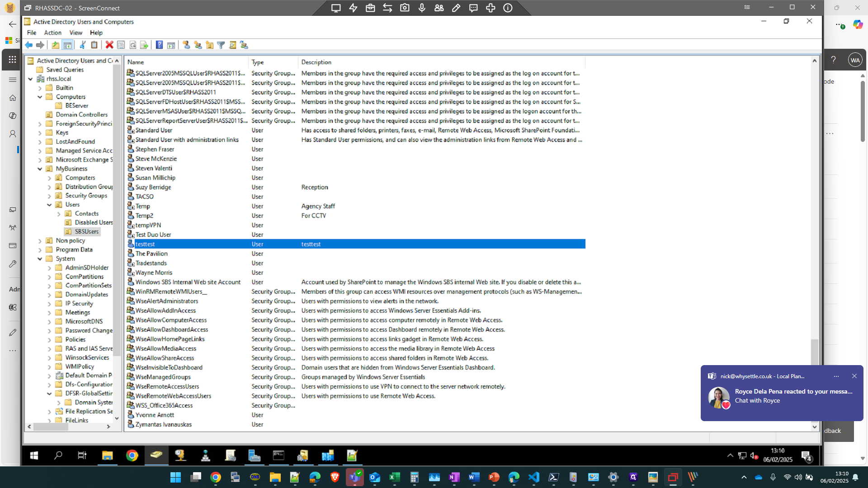This screenshot has width=868, height=488.
Task: Click Create new user toolbar icon
Action: (186, 45)
